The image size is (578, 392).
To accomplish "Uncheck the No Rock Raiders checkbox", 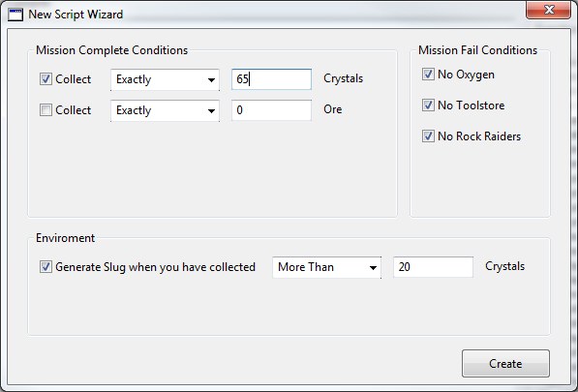I will [x=428, y=136].
